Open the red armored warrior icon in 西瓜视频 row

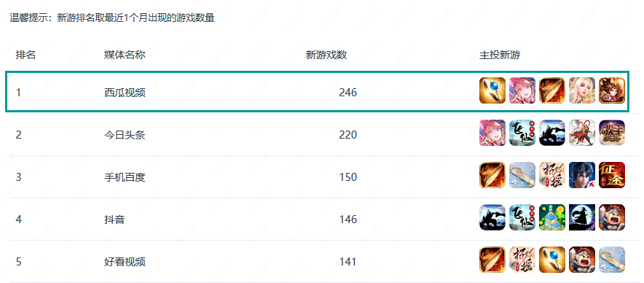pyautogui.click(x=612, y=90)
